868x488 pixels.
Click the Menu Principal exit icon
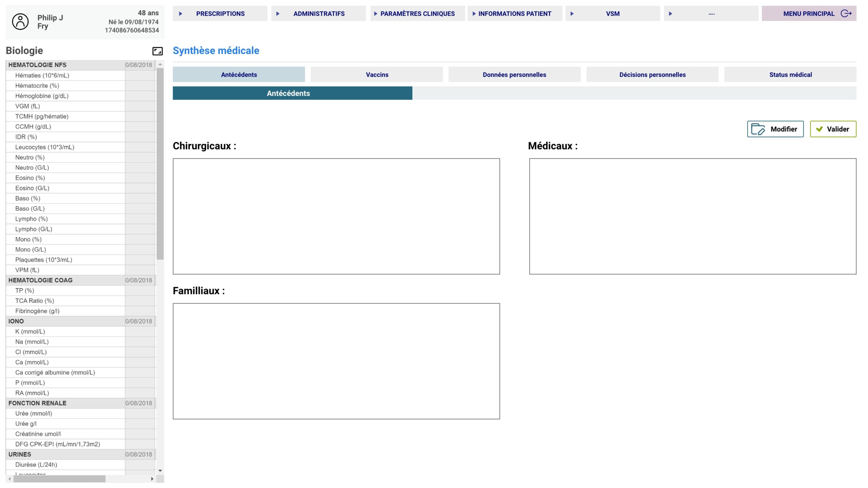[x=846, y=14]
